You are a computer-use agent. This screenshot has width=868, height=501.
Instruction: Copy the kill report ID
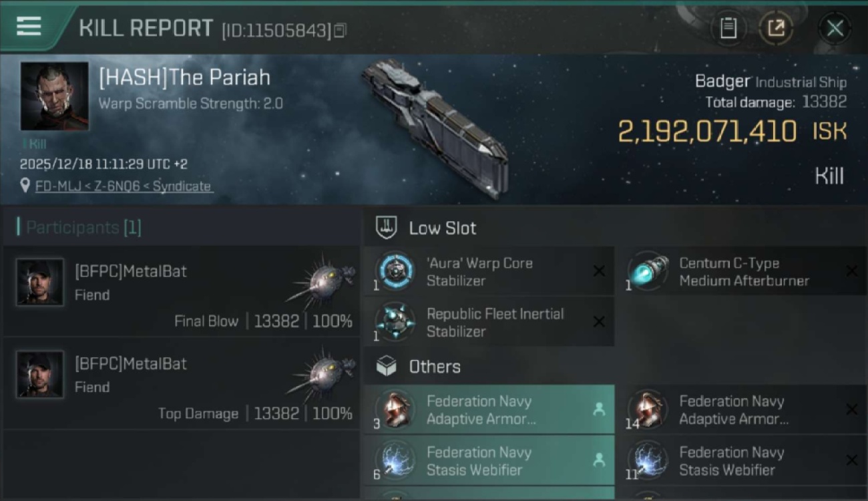[340, 30]
